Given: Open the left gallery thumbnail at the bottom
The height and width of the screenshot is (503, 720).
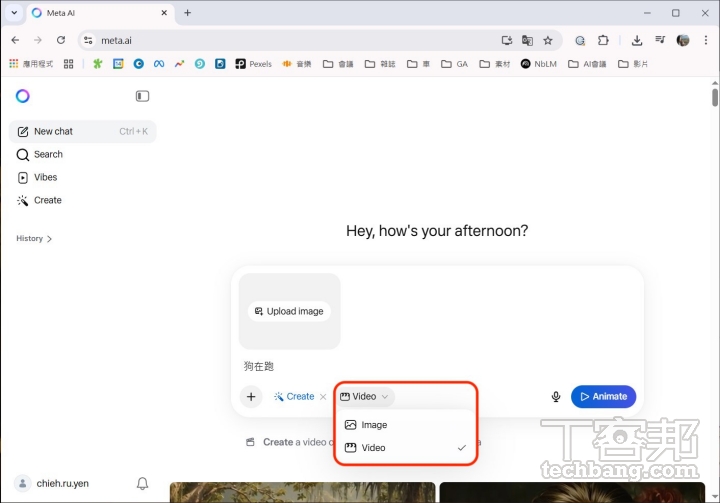Looking at the screenshot, I should coord(302,492).
